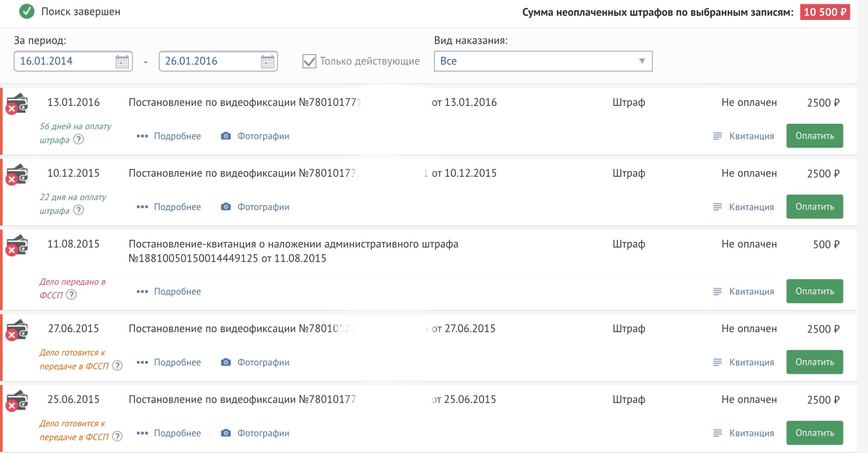Click help icon for 25.06.2015 fine status
868x453 pixels.
tap(117, 436)
